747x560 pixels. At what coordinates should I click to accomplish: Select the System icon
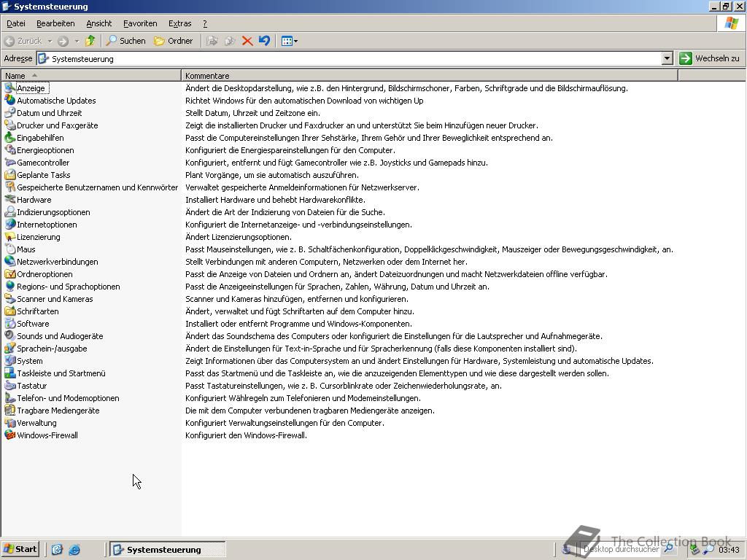[10, 360]
